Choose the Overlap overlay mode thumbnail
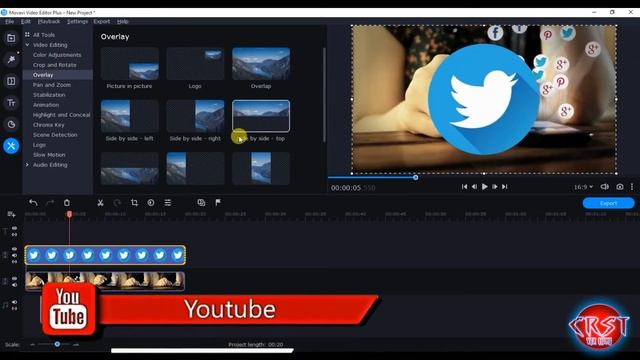640x360 pixels. [261, 64]
